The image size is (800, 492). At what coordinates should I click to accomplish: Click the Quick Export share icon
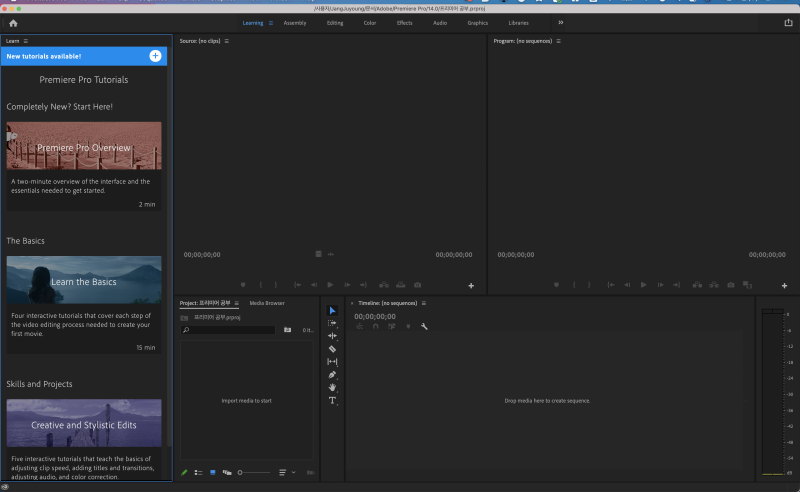(788, 22)
